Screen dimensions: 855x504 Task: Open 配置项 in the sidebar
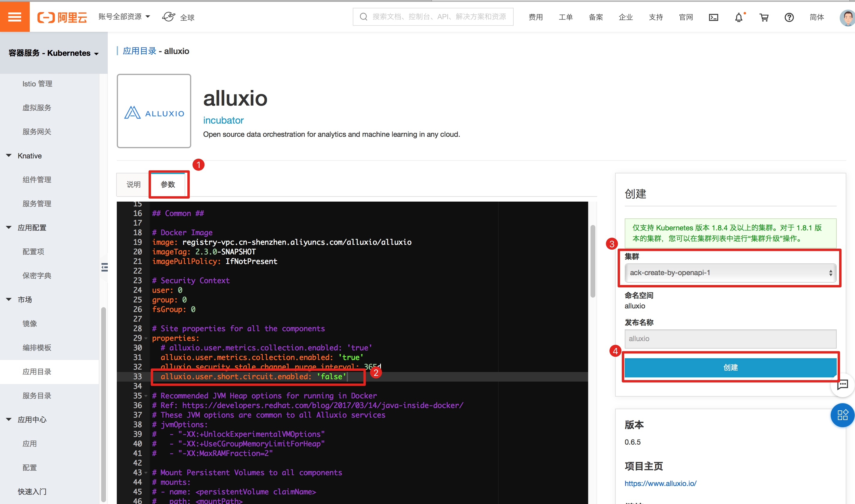coord(33,252)
